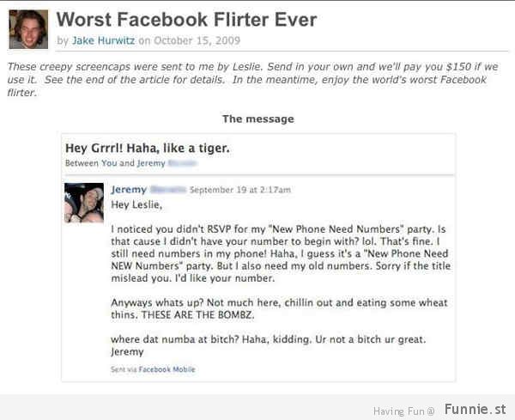Image resolution: width=515 pixels, height=420 pixels.
Task: Click "The message" section heading
Action: pyautogui.click(x=257, y=119)
